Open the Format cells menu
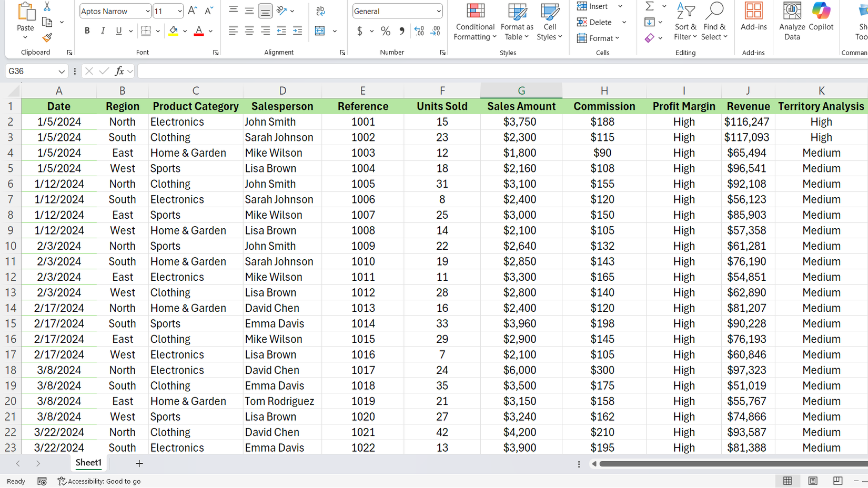 [x=598, y=38]
